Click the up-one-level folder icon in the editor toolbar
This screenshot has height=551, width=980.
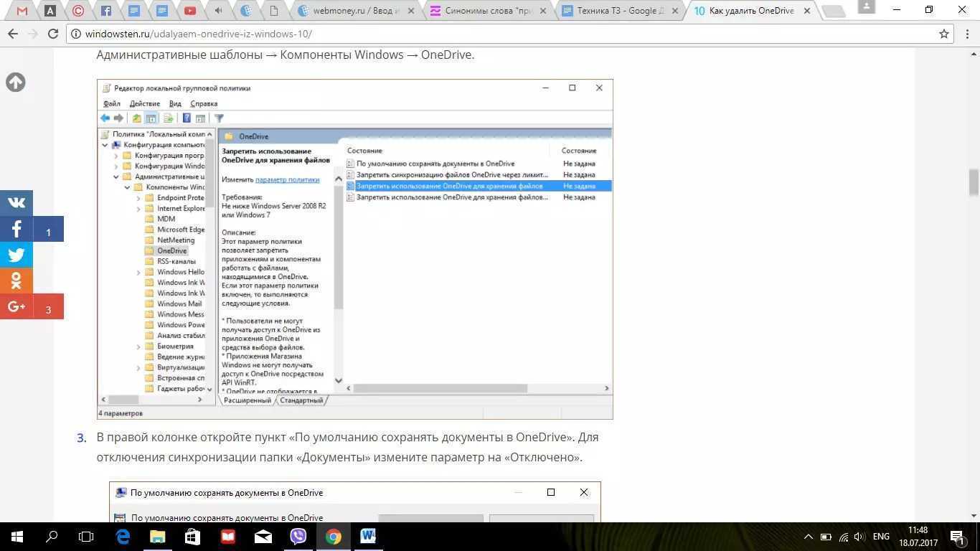(136, 118)
